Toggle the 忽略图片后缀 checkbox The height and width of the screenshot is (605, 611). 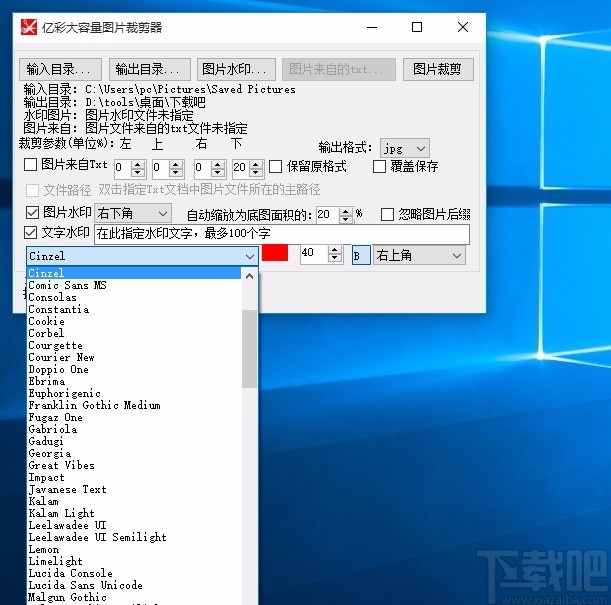tap(387, 214)
